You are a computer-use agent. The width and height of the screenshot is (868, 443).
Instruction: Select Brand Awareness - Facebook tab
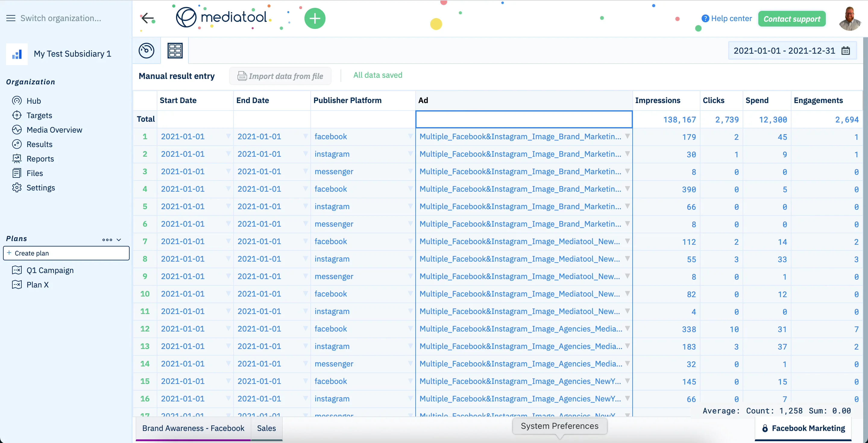point(193,428)
